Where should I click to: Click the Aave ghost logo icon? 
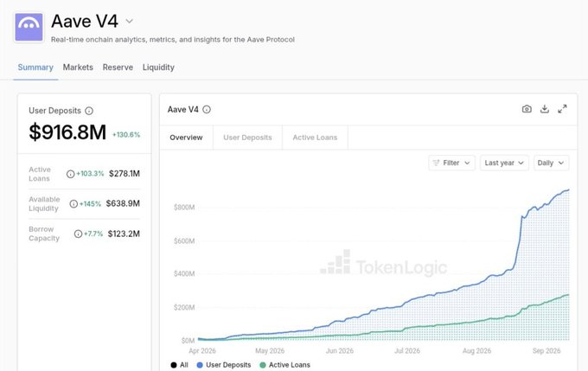[x=29, y=27]
